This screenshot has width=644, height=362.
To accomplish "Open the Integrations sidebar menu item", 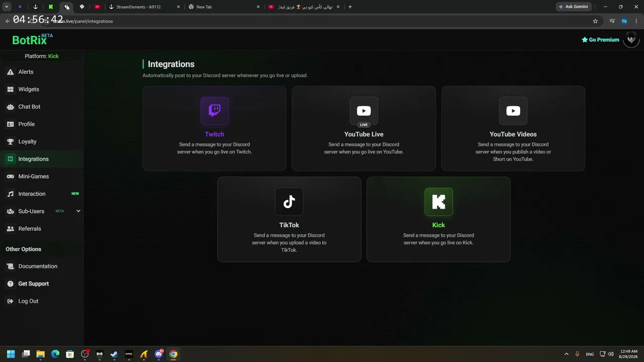I will (42, 159).
